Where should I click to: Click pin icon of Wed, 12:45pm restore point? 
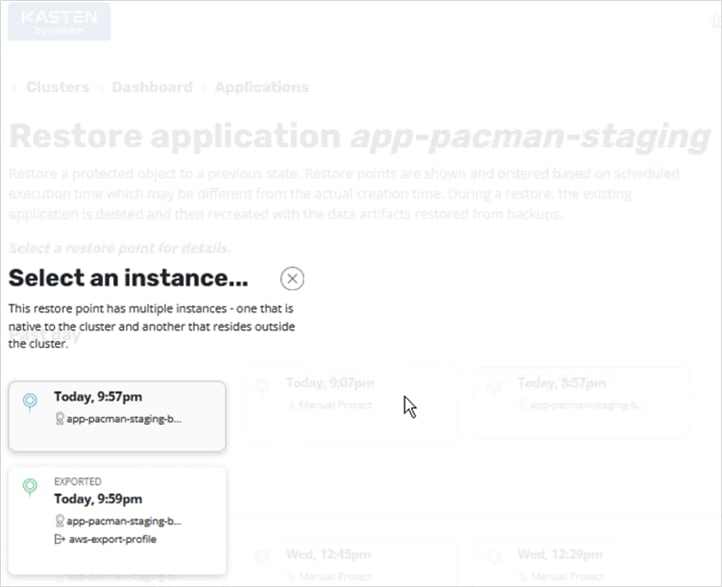pos(262,557)
